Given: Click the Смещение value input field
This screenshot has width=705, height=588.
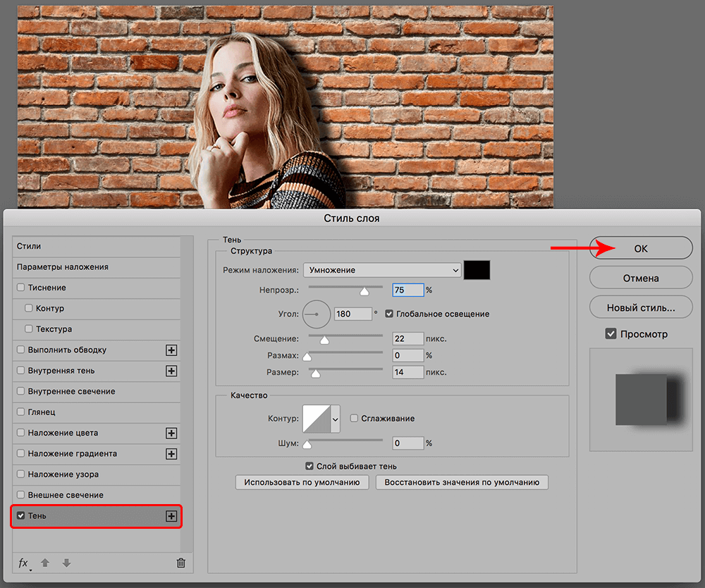Looking at the screenshot, I should [408, 339].
